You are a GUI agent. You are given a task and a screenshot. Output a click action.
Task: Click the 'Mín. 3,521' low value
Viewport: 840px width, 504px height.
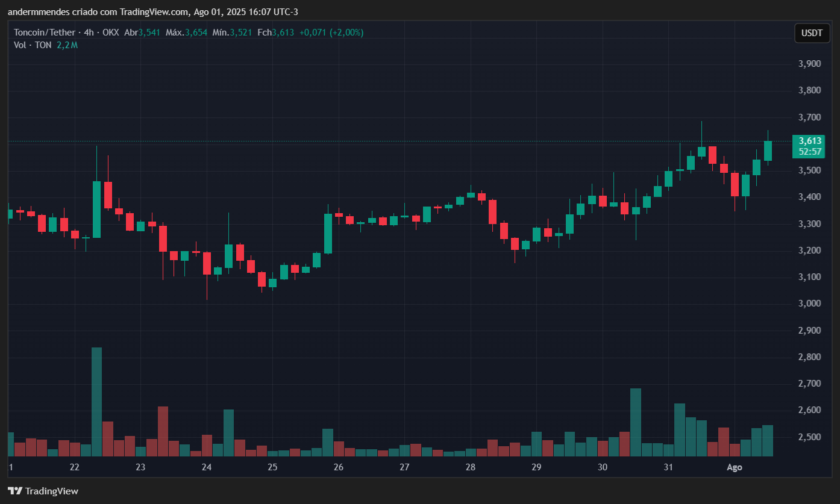pyautogui.click(x=232, y=33)
